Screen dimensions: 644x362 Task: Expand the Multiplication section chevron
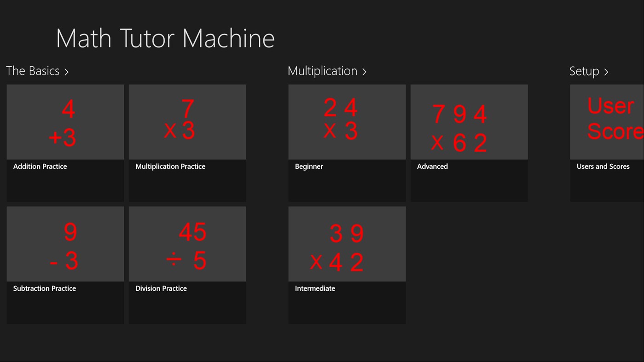[364, 72]
